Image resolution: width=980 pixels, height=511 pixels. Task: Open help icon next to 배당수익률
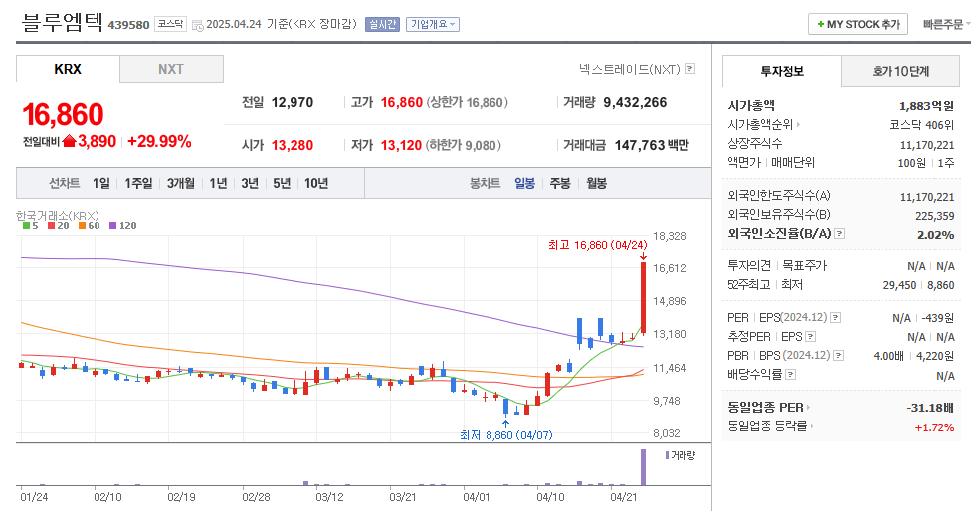791,374
